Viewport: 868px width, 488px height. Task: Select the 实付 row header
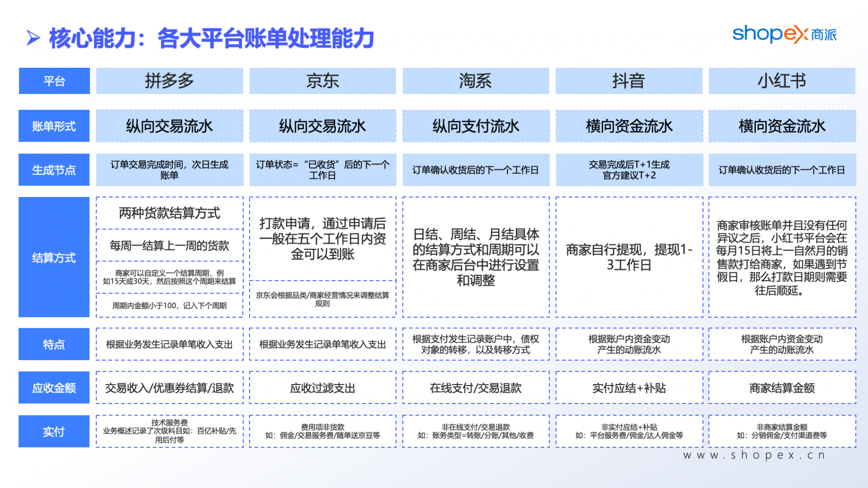pos(54,431)
